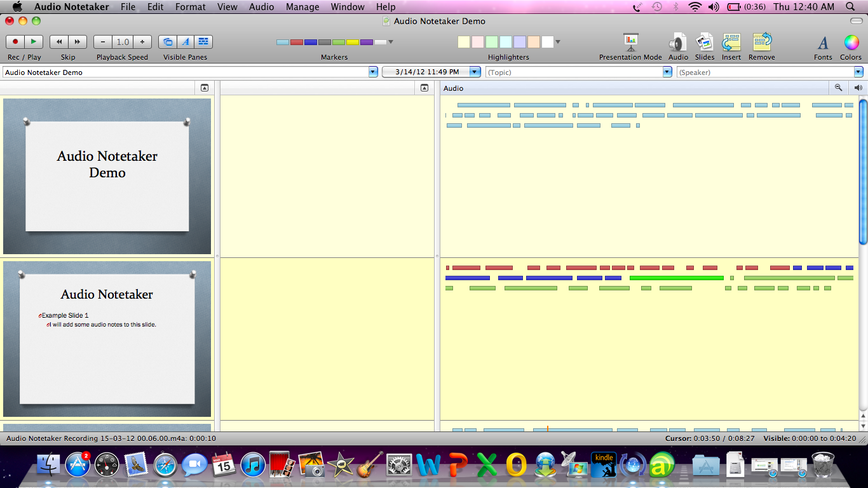Launch iTunes from the Dock

252,465
